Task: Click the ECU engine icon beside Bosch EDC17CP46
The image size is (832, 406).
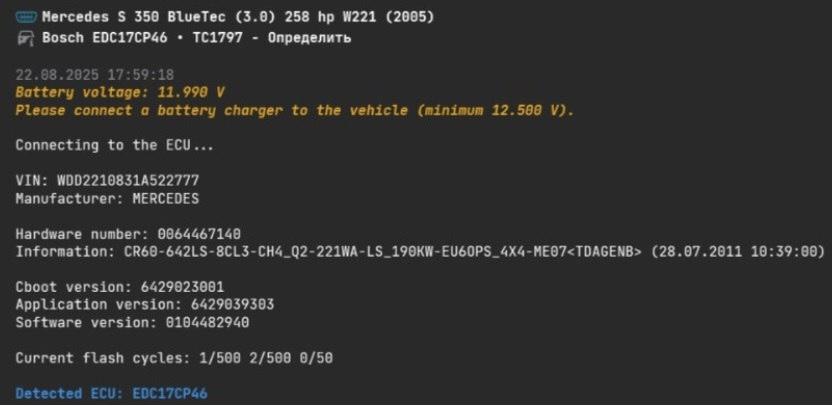Action: (26, 38)
